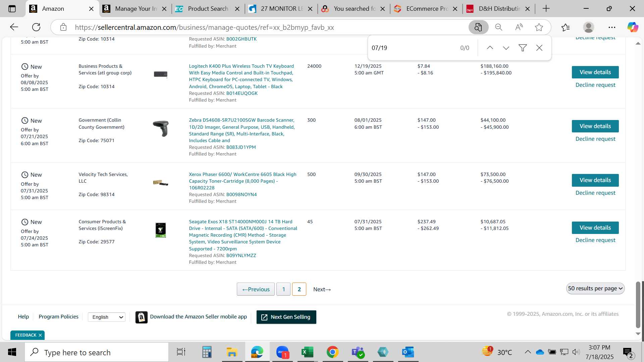The image size is (644, 362).
Task: Switch to Manage Your Inventory tab
Action: click(135, 9)
